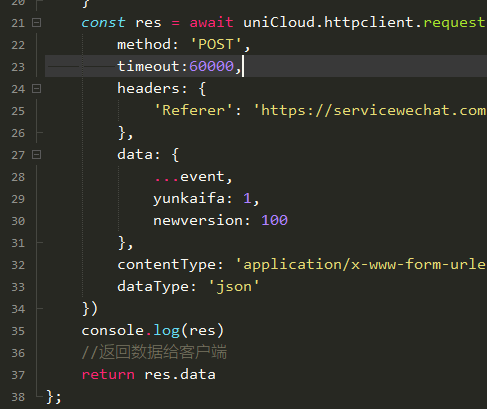Click the return keyword on line 37
487x409 pixels.
coord(108,375)
